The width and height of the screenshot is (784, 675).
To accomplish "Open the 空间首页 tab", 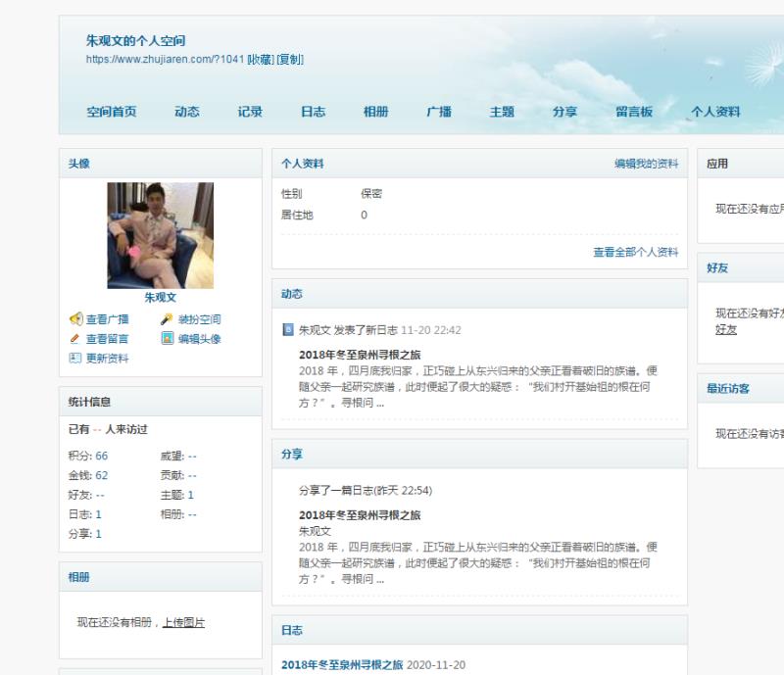I will tap(111, 112).
